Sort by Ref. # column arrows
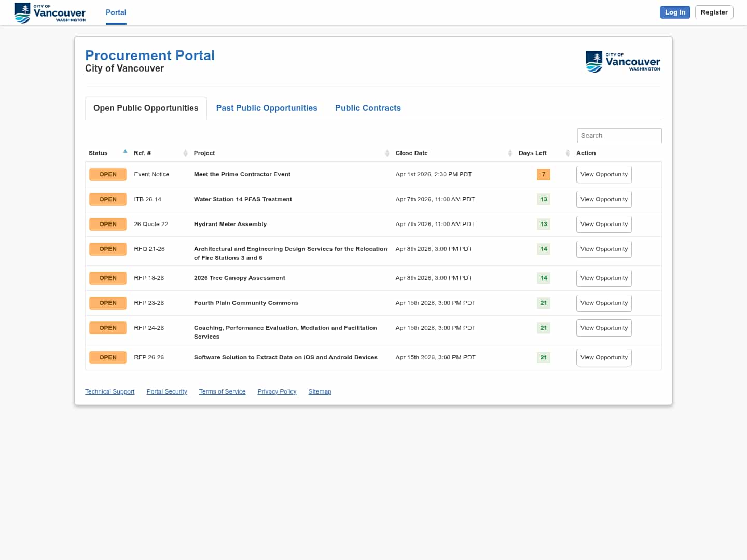This screenshot has width=747, height=560. [185, 153]
